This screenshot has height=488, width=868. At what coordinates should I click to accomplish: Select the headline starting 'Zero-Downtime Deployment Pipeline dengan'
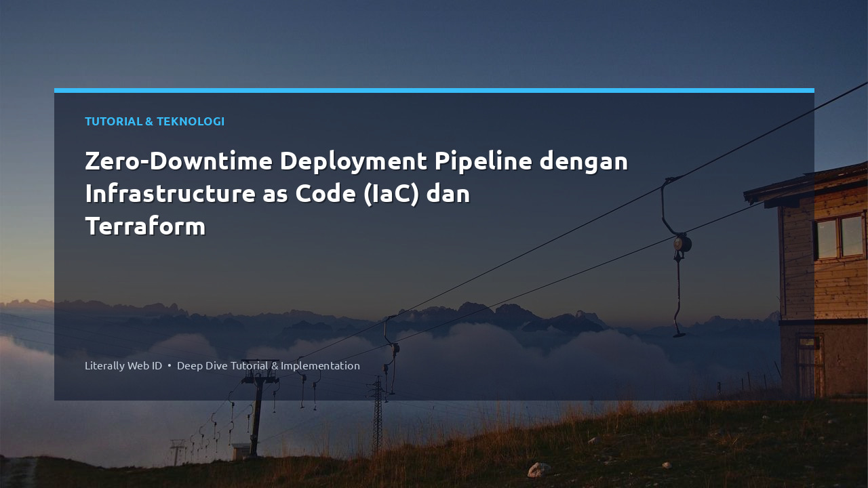[x=357, y=193]
